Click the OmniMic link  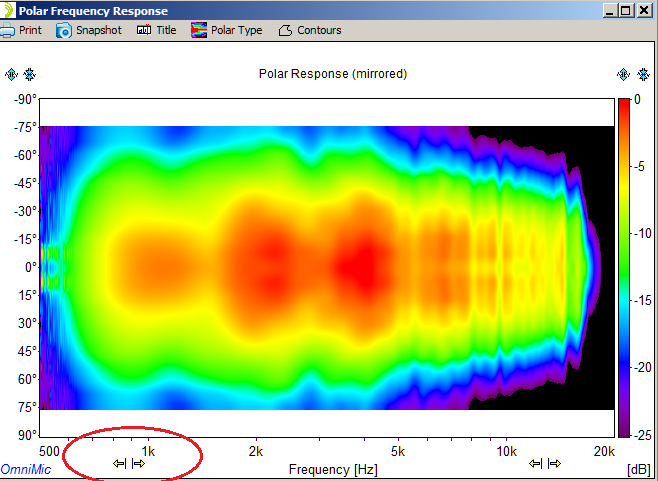(26, 469)
